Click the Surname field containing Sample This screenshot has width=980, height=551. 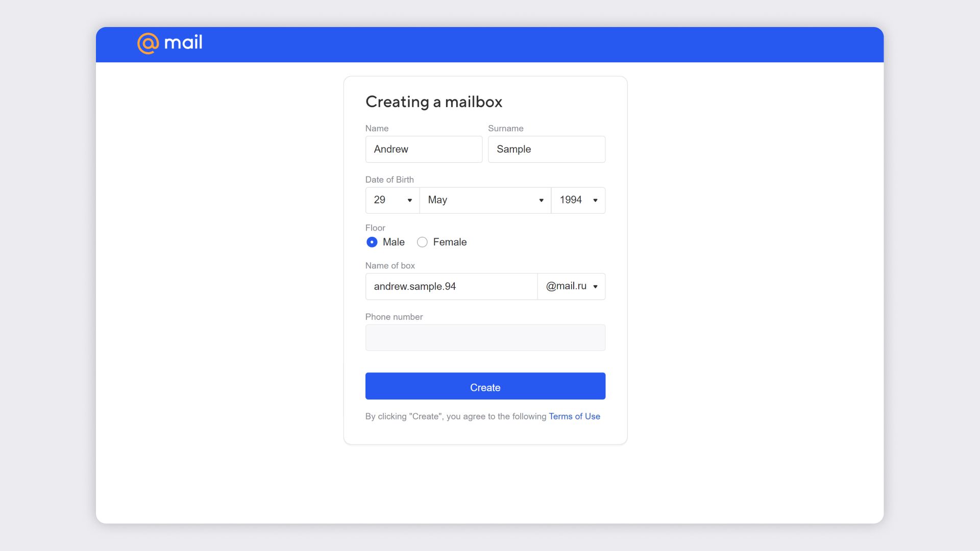546,149
